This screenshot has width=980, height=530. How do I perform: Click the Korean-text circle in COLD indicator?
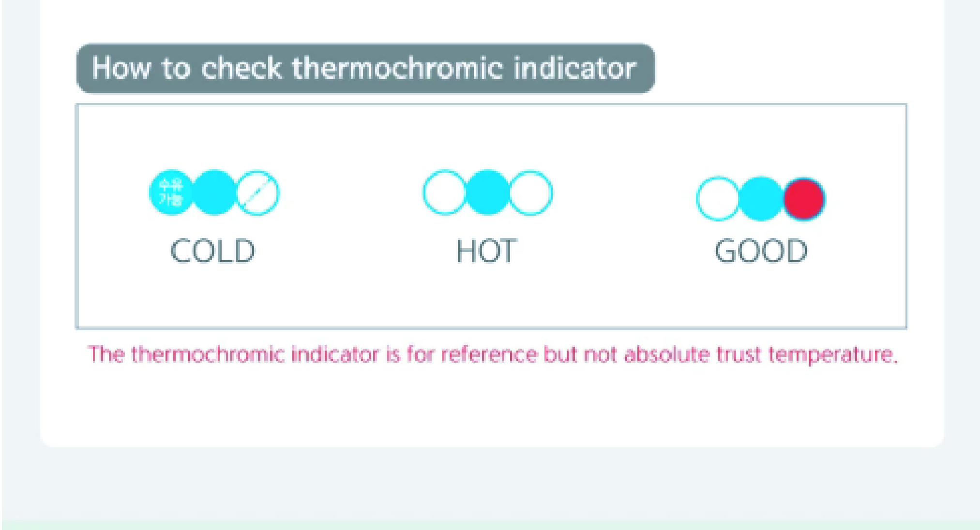171,192
